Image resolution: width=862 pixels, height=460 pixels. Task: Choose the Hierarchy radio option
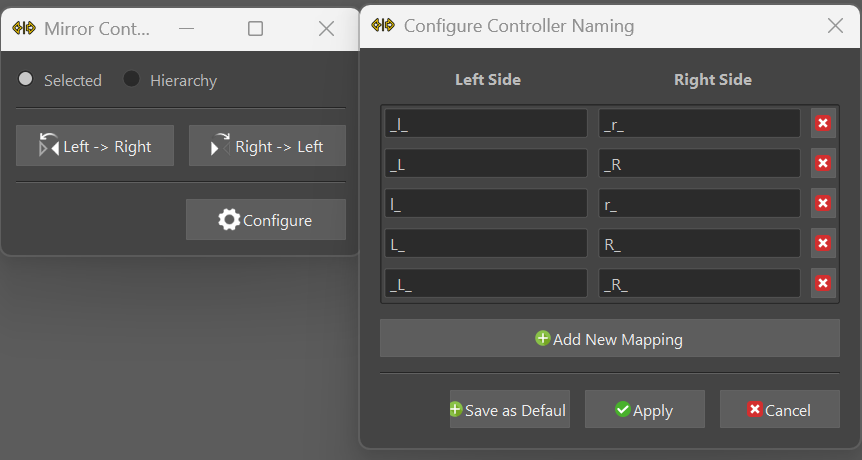click(x=132, y=80)
